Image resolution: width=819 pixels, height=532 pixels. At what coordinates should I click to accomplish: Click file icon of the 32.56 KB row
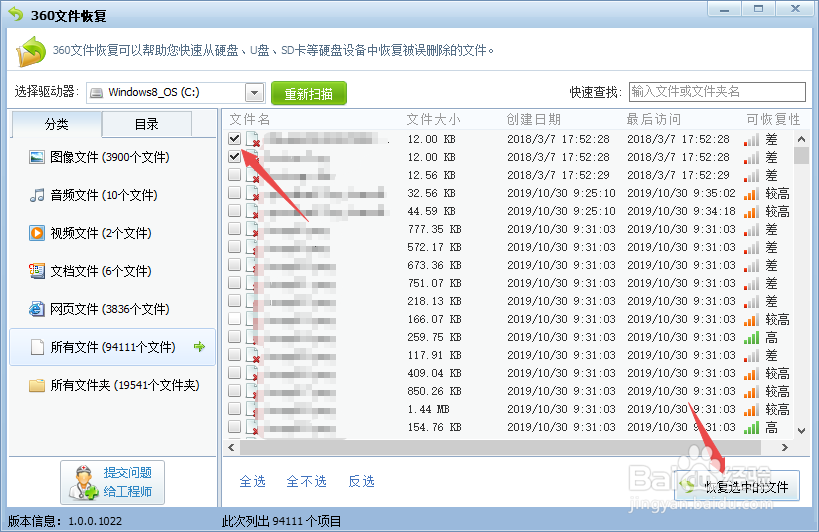253,193
